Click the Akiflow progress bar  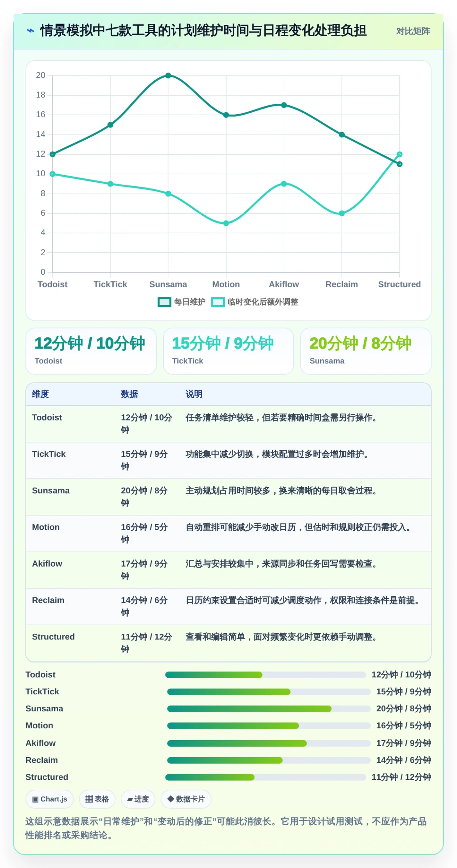(x=269, y=743)
